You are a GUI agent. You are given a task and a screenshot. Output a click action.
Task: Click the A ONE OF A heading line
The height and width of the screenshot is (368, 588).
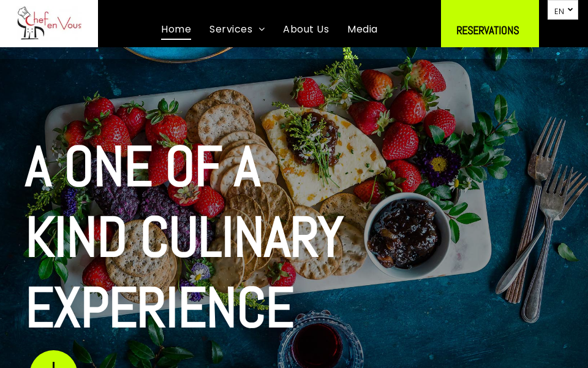tap(143, 166)
